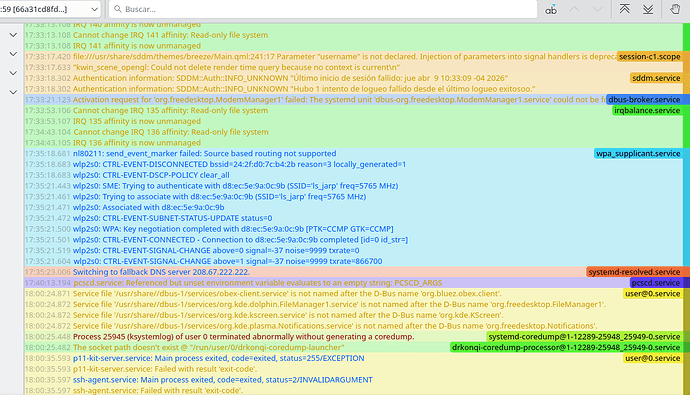Image resolution: width=690 pixels, height=395 pixels.
Task: Select the org.kde.dolphin.FileManager1.service warning line
Action: click(339, 304)
